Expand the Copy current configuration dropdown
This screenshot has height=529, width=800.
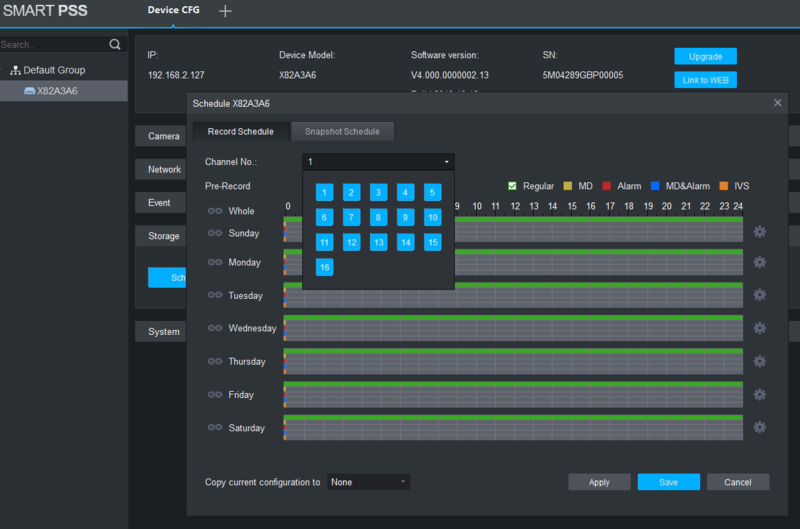[368, 482]
